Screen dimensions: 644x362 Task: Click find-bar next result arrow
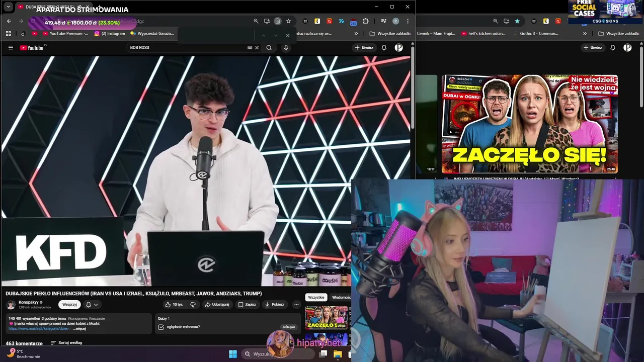(x=275, y=35)
